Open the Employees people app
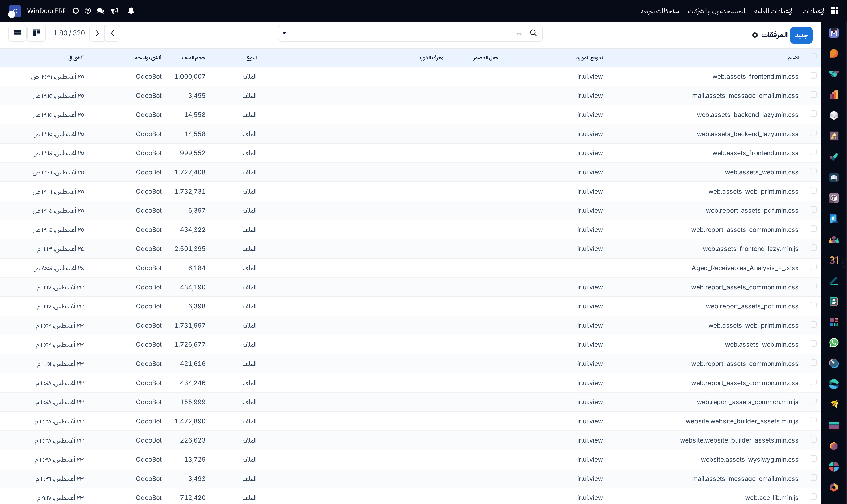 pos(834,239)
